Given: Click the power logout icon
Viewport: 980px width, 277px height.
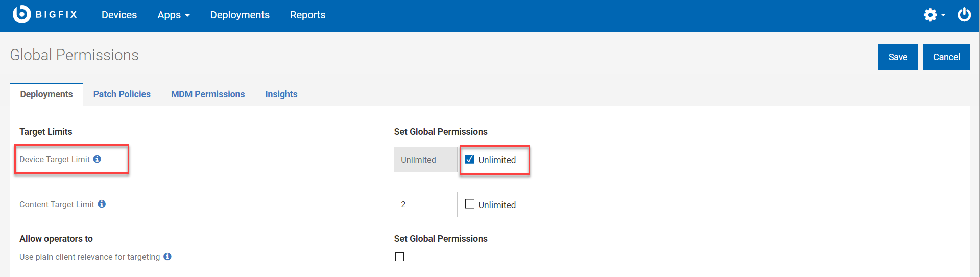Looking at the screenshot, I should click(x=964, y=14).
